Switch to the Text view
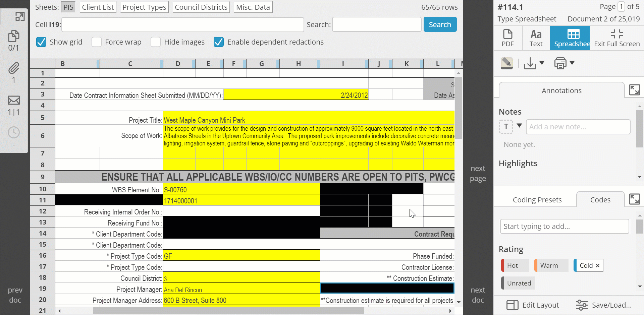This screenshot has height=315, width=644. click(x=535, y=38)
